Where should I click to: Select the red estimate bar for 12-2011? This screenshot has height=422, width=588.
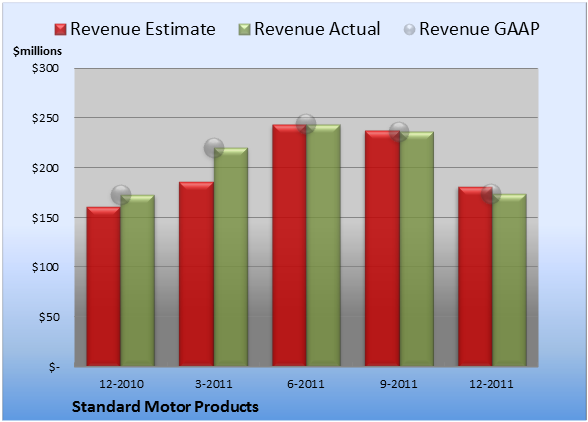pyautogui.click(x=475, y=276)
